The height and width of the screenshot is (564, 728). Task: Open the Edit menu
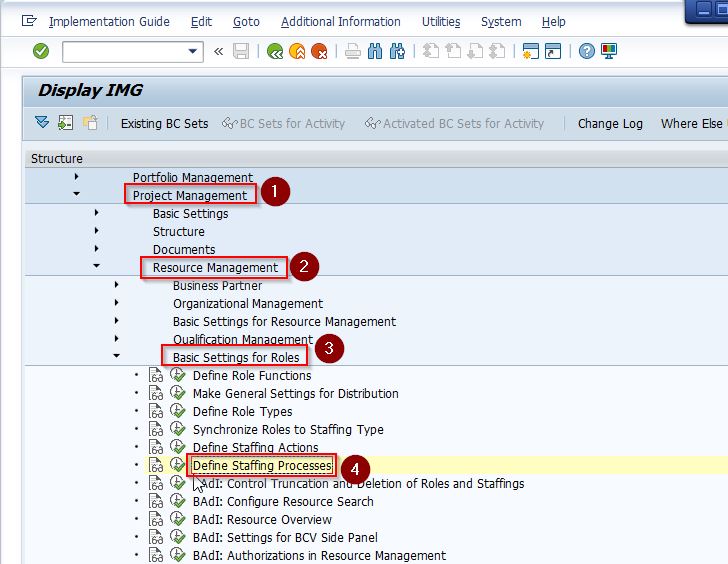click(202, 22)
